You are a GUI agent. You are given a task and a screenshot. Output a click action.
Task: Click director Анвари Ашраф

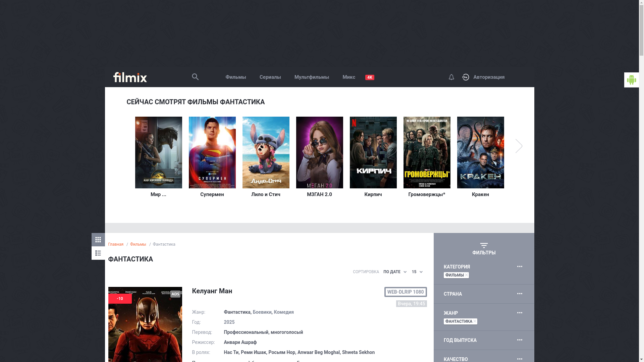(240, 342)
